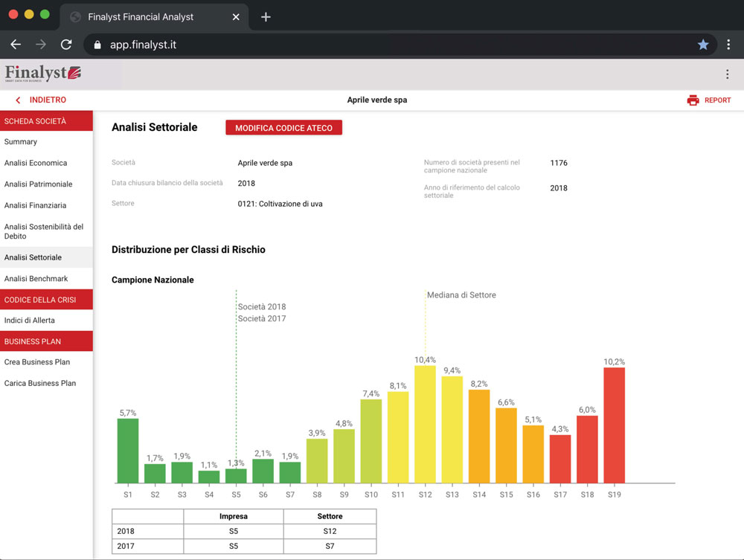Bookmark page with the star icon
Screen dimensions: 744x560
tap(702, 45)
